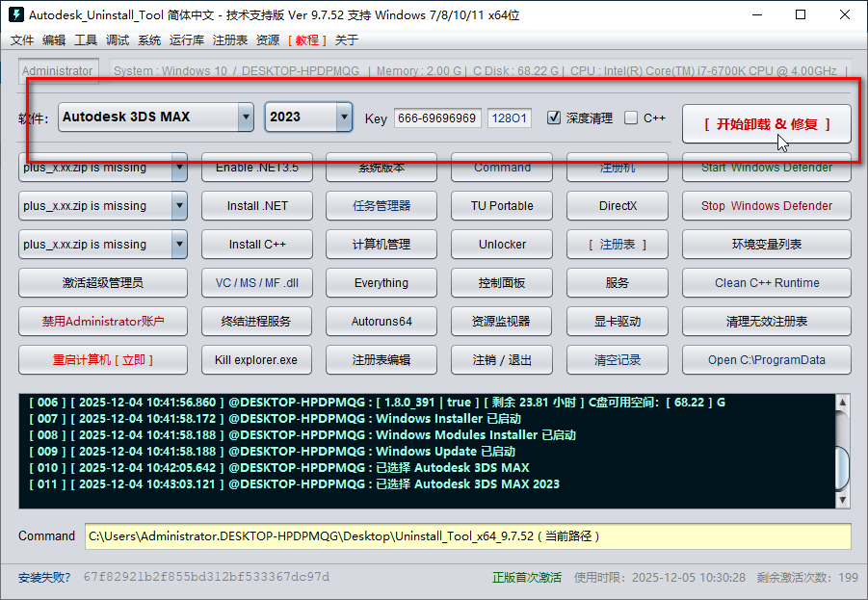This screenshot has width=868, height=600.
Task: Click 禁用Administrator账户 button
Action: coord(103,321)
